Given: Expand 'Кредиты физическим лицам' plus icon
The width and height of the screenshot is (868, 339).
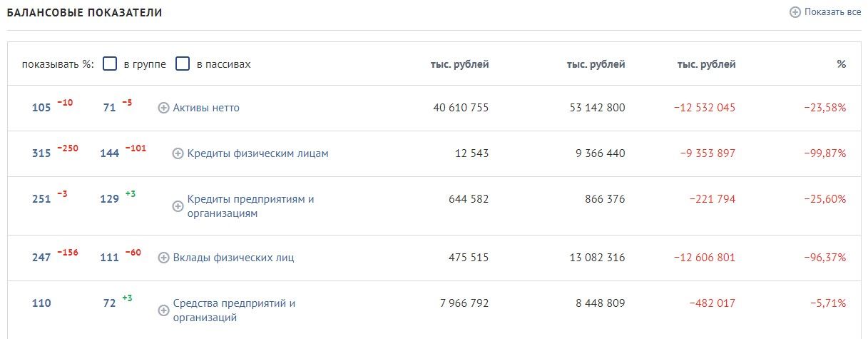Looking at the screenshot, I should click(178, 153).
